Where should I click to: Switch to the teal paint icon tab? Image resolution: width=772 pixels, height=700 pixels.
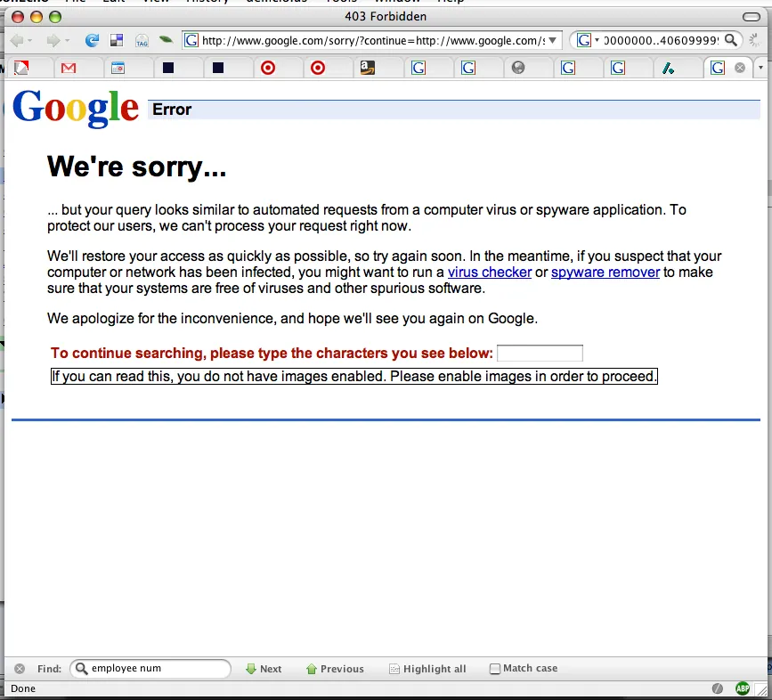668,68
